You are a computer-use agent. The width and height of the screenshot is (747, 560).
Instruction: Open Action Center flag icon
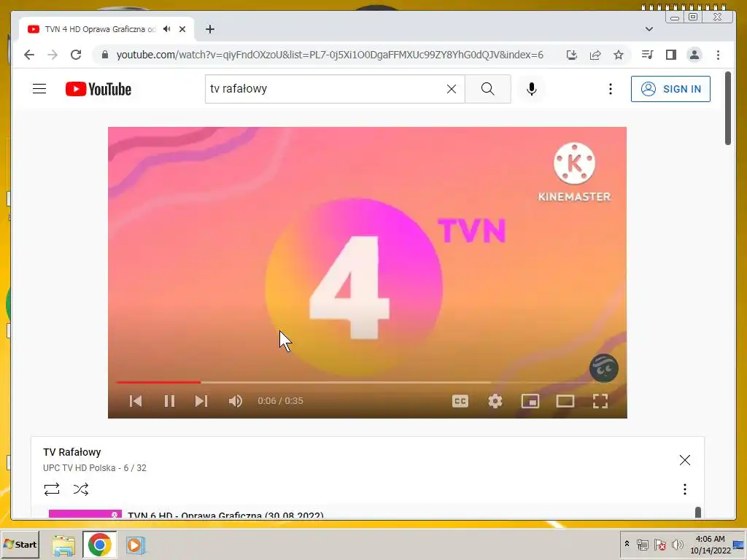pos(659,544)
